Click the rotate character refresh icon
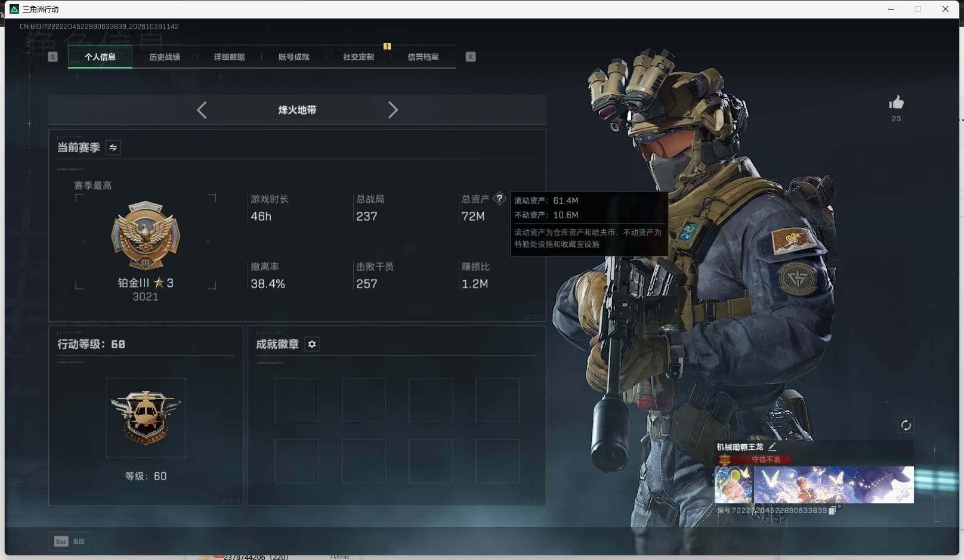This screenshot has width=964, height=560. pos(906,425)
